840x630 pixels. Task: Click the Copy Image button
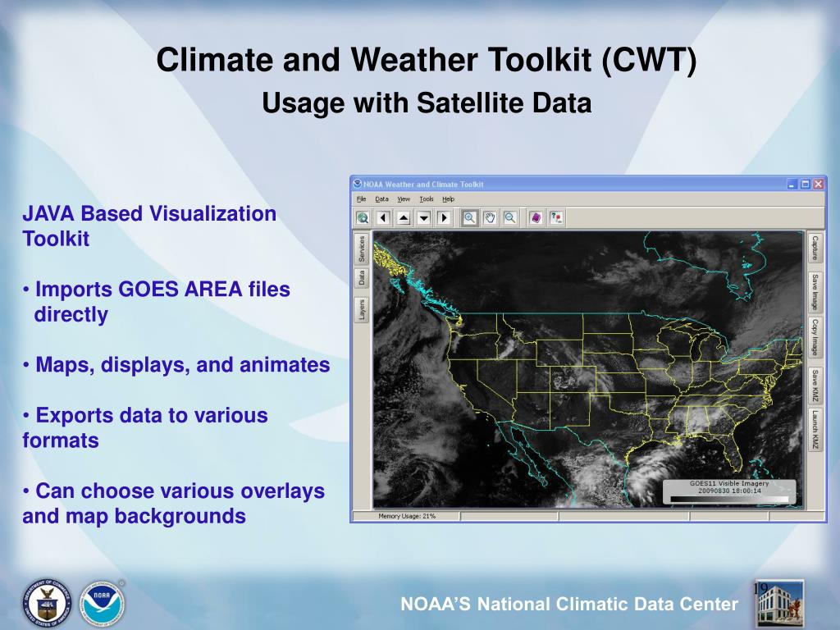(815, 337)
